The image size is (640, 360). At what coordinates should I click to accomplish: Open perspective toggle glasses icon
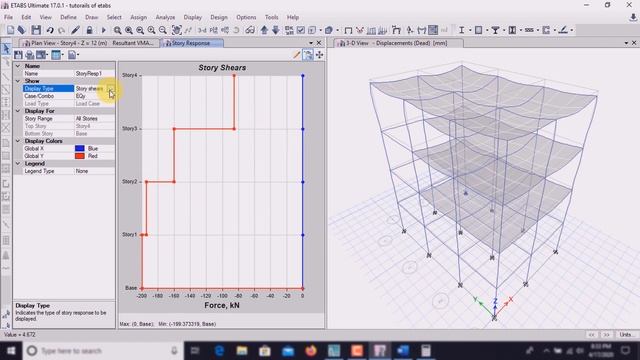(x=250, y=30)
